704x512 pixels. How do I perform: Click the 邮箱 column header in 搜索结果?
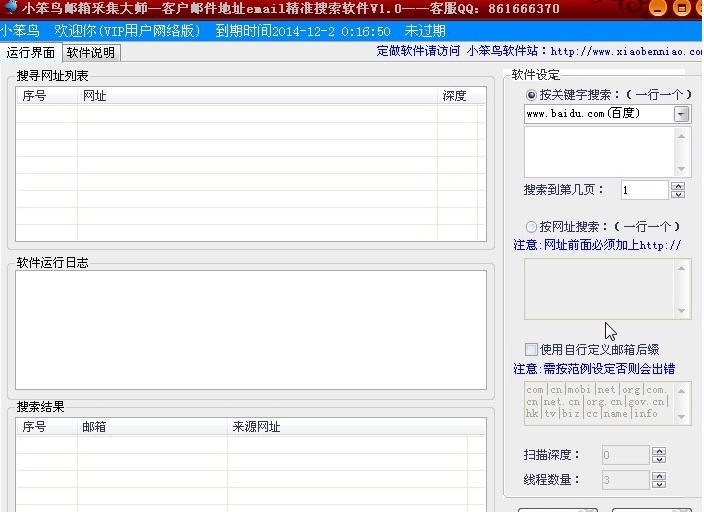(x=152, y=427)
